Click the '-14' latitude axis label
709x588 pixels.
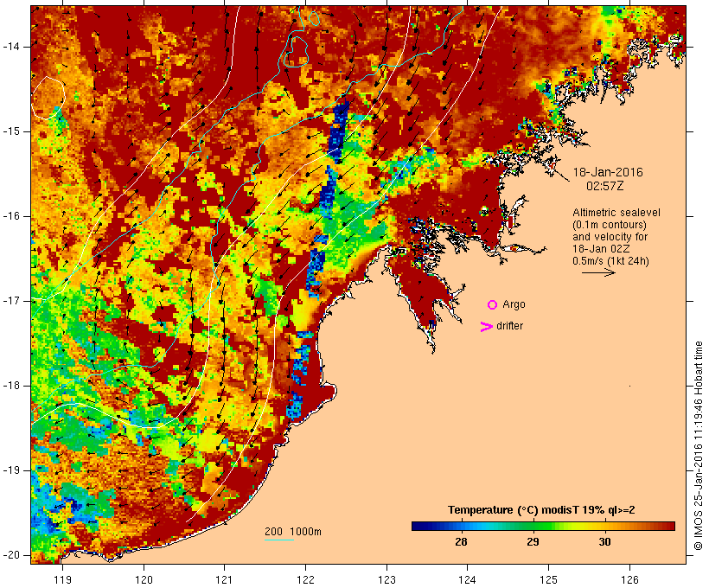(10, 47)
